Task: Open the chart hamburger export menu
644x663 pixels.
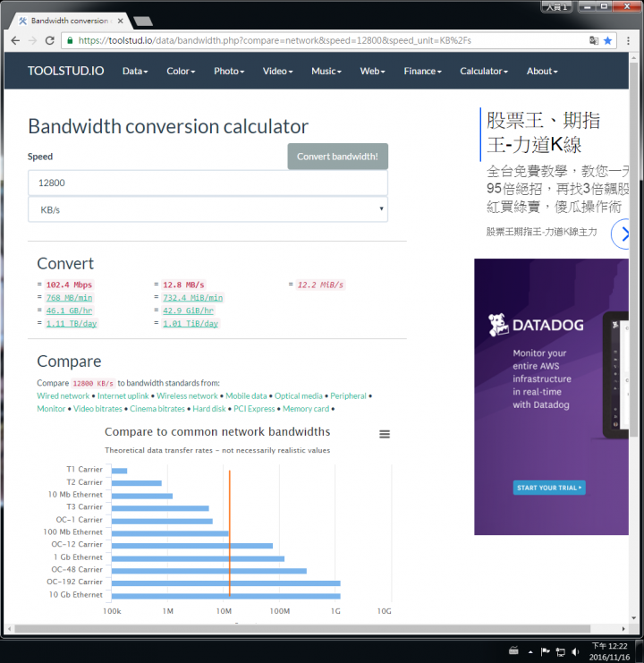Action: tap(385, 434)
